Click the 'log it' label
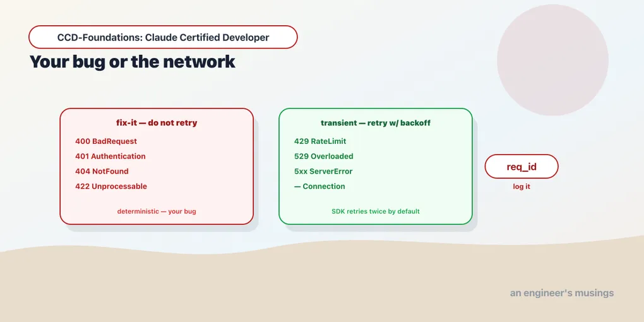Viewport: 644px width, 322px height. point(522,186)
